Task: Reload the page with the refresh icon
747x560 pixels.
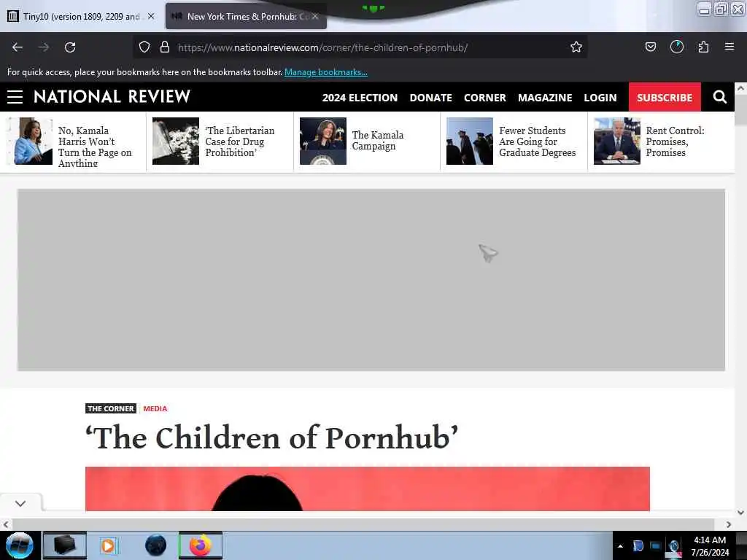Action: click(70, 47)
